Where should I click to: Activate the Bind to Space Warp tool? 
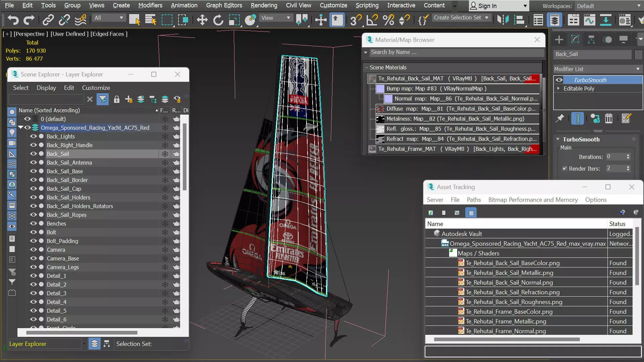tap(80, 20)
